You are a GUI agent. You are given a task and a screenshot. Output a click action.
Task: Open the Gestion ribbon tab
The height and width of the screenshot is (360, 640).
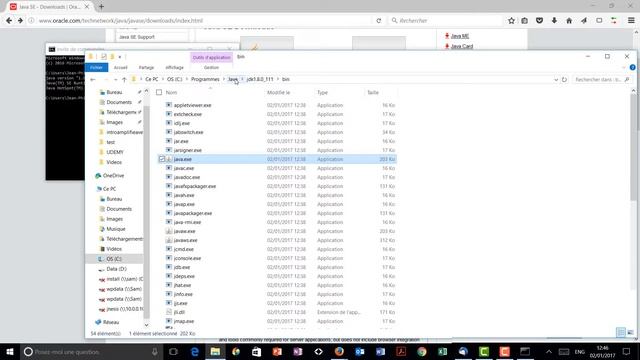coord(211,67)
